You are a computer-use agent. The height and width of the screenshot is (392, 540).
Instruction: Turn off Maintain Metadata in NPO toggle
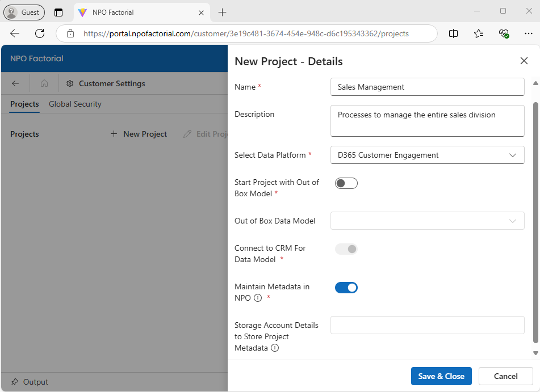346,288
